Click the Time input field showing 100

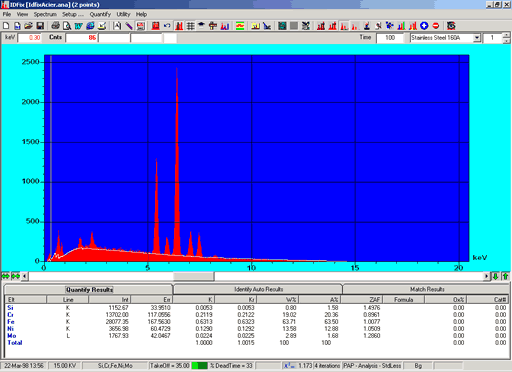click(390, 38)
